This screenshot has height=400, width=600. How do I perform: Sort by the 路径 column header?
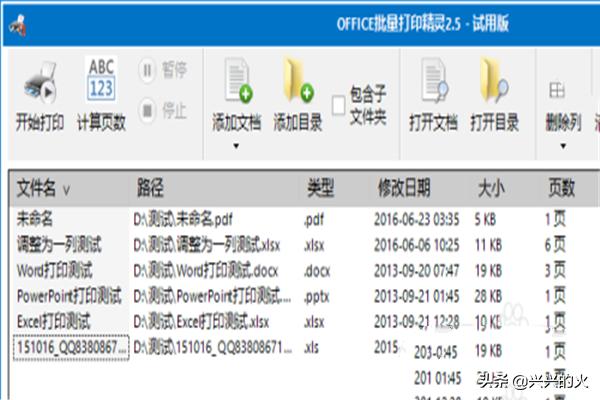coord(150,188)
